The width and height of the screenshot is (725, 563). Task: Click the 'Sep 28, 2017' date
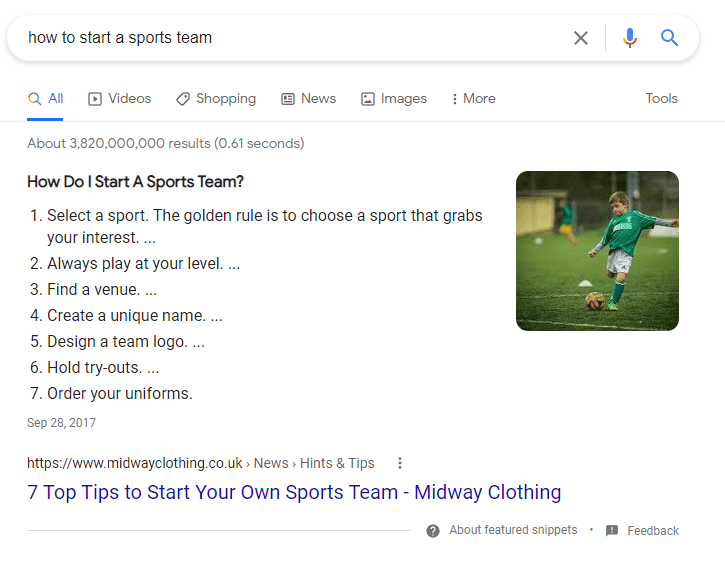(61, 422)
